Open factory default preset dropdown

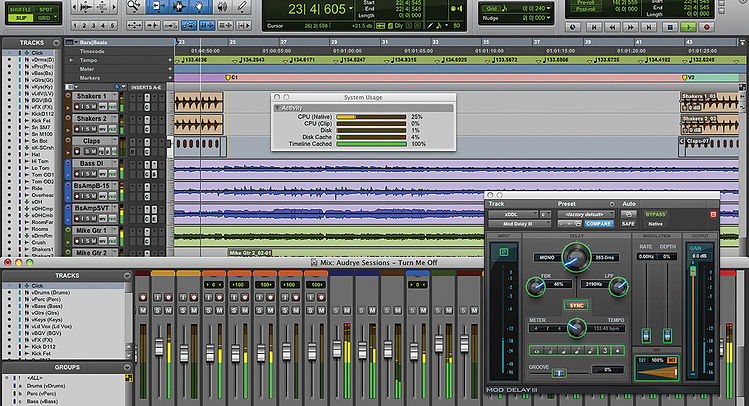click(x=586, y=214)
